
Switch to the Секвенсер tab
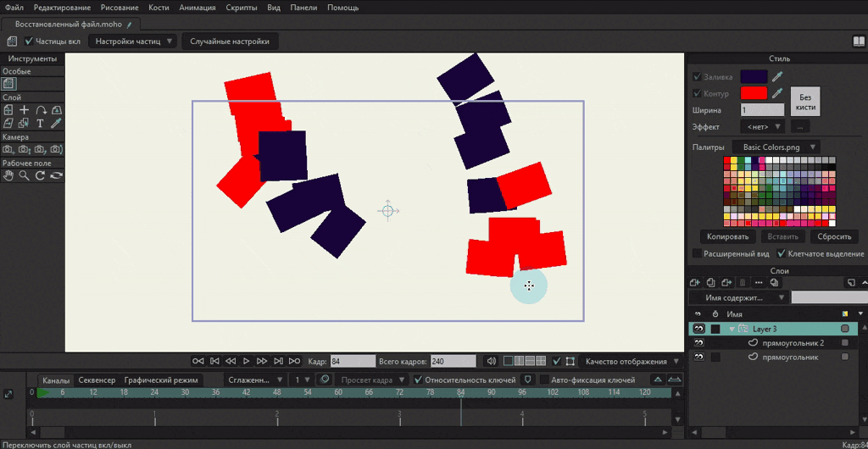97,380
